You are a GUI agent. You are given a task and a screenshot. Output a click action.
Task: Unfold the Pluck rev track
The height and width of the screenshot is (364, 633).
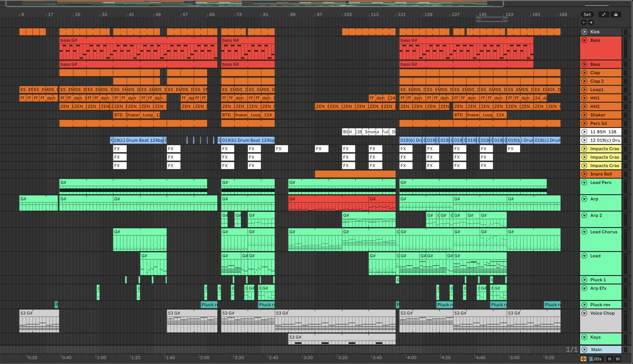pos(584,305)
